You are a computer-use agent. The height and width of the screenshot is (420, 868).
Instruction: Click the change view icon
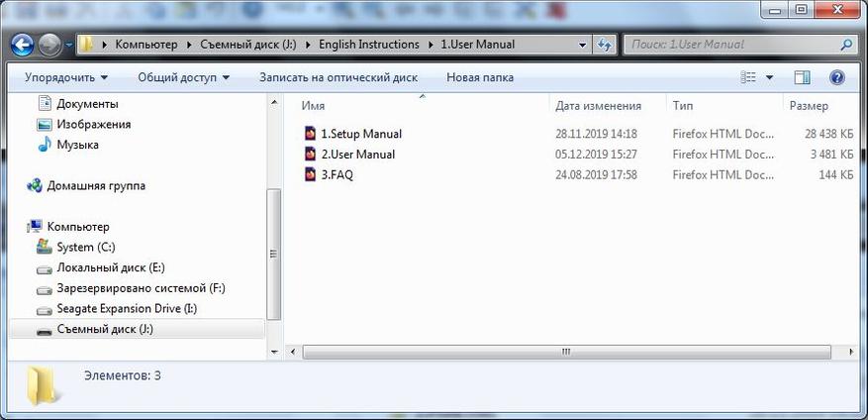[x=750, y=77]
